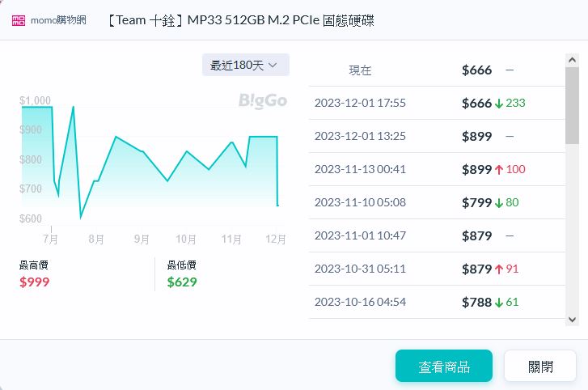Click the momo購物網 logo icon
The width and height of the screenshot is (588, 390).
pyautogui.click(x=19, y=20)
